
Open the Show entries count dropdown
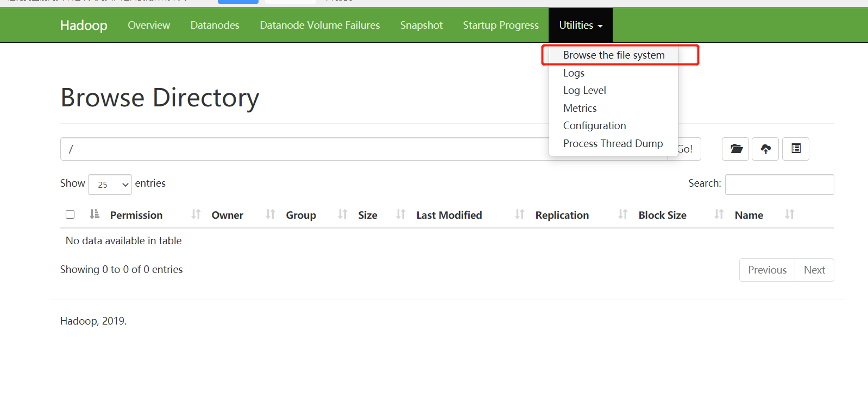(110, 185)
